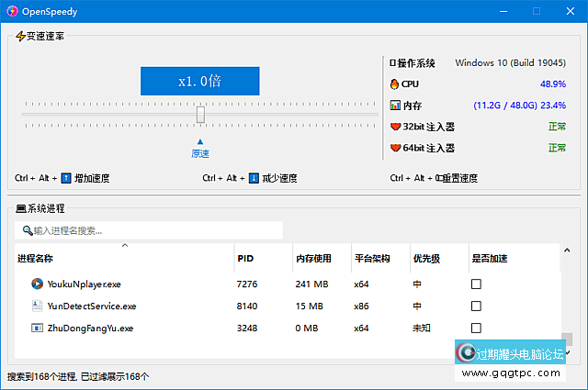Click the blue x1.0倍 speed button
This screenshot has width=588, height=390.
[x=199, y=81]
